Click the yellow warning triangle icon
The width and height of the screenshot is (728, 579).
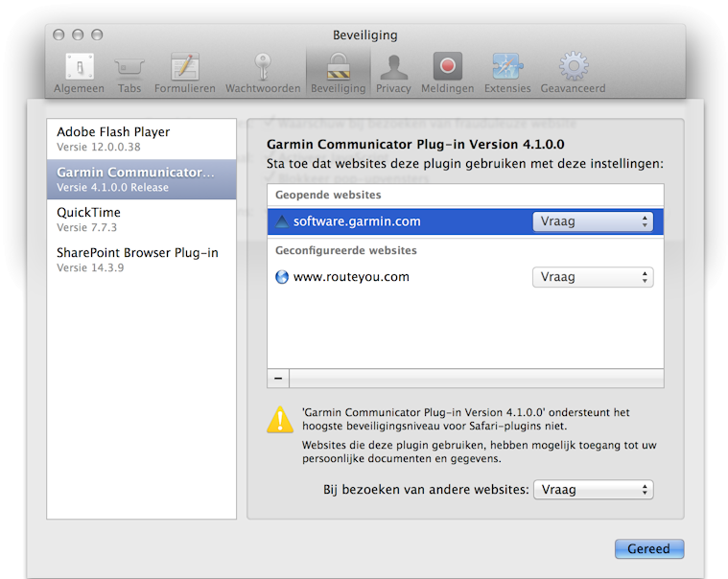pos(280,420)
